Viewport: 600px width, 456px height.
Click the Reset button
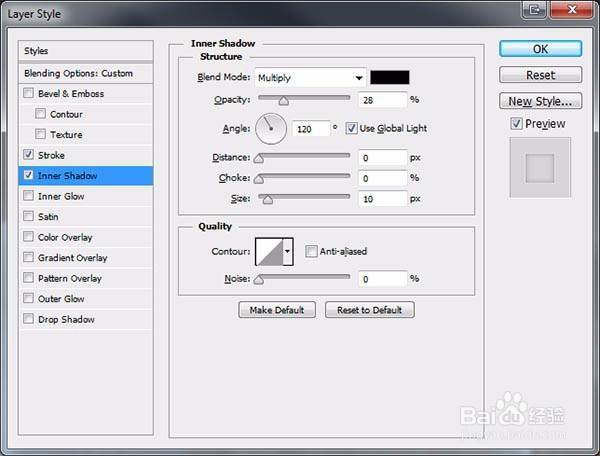(541, 75)
